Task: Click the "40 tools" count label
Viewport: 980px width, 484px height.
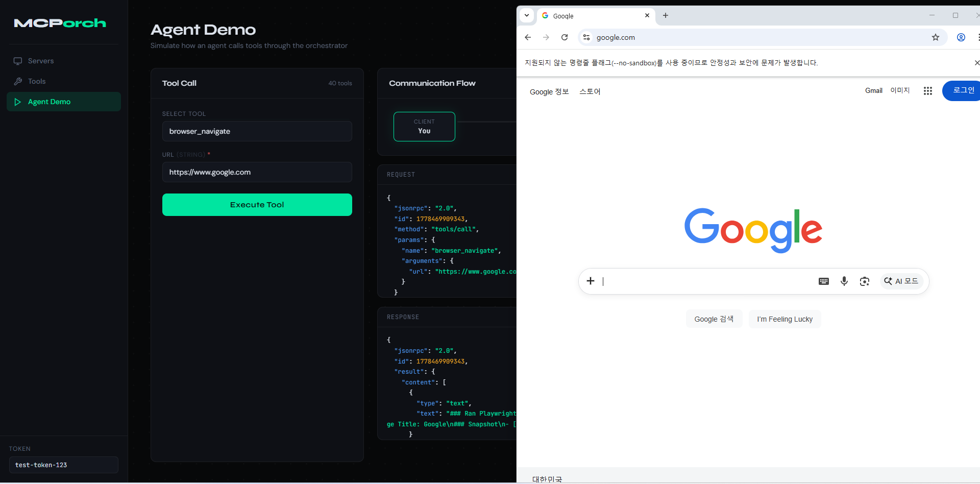Action: tap(340, 83)
